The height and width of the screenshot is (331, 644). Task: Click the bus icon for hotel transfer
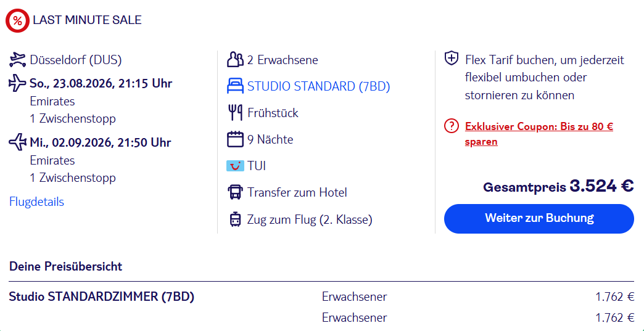236,192
